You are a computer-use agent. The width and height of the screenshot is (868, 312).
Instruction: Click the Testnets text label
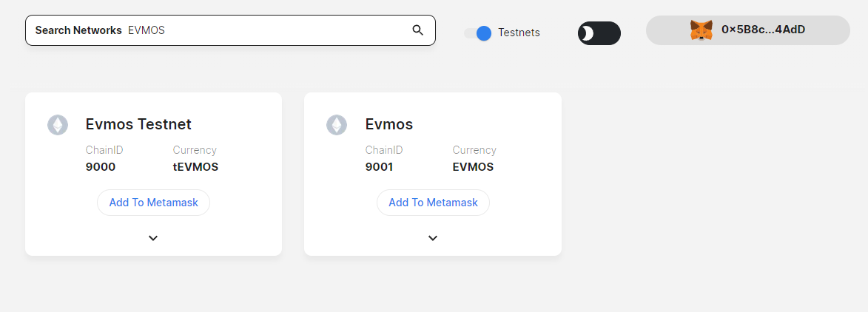[x=519, y=33]
